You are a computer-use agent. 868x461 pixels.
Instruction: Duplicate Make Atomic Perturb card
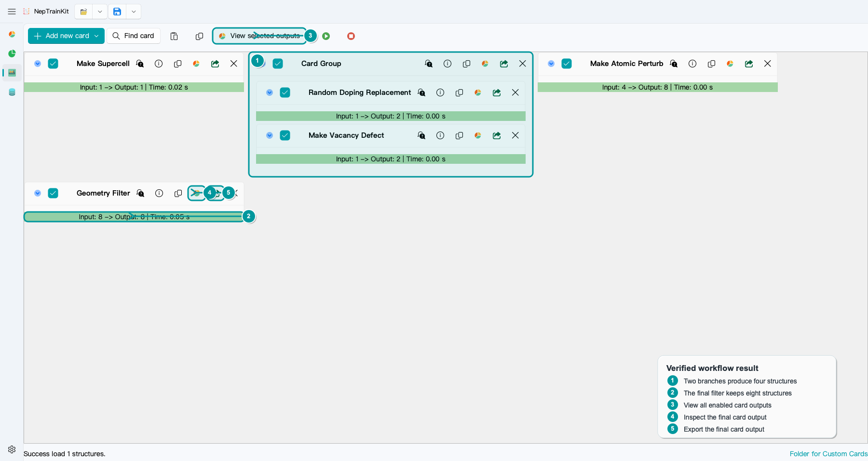(x=711, y=64)
